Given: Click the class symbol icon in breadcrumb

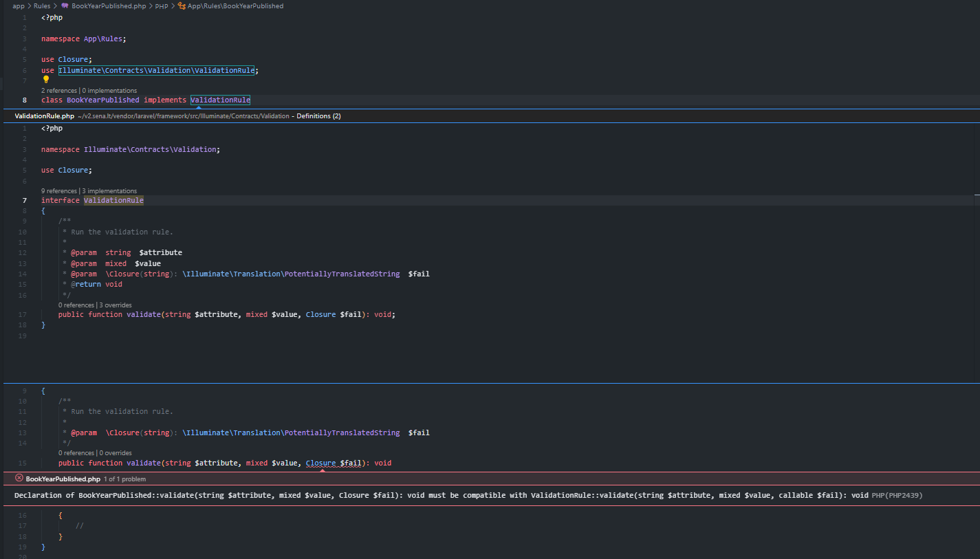Looking at the screenshot, I should [182, 6].
